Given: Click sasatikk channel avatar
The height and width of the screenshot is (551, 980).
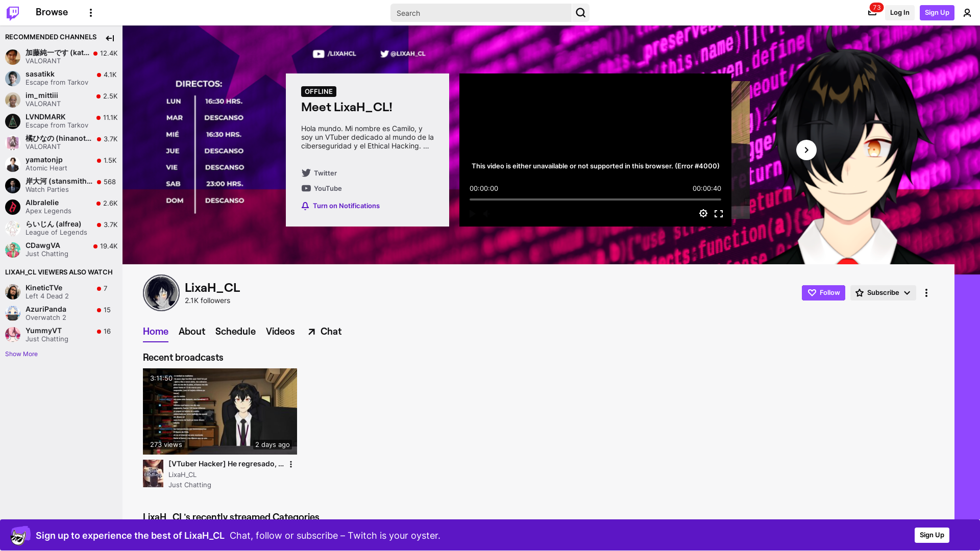Looking at the screenshot, I should pos(13,78).
